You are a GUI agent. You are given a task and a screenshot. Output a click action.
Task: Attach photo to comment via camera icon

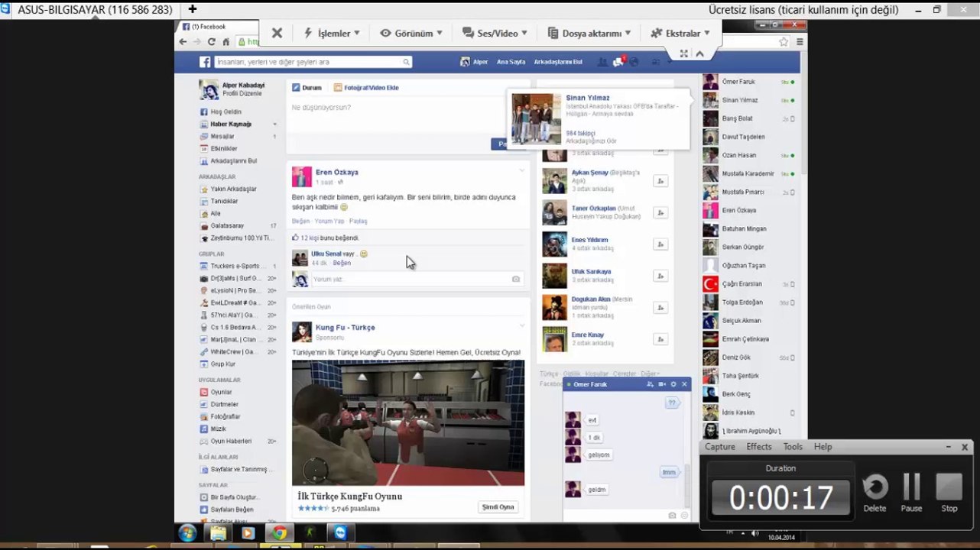pyautogui.click(x=516, y=280)
